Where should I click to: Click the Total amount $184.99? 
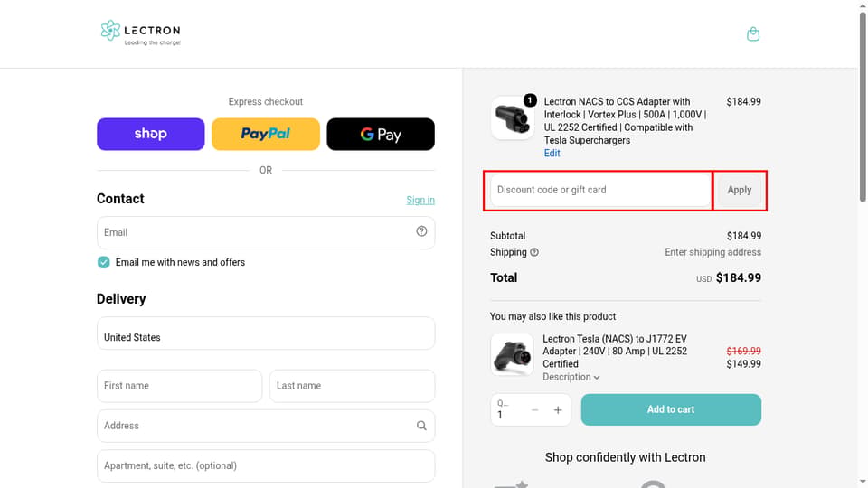(x=739, y=277)
